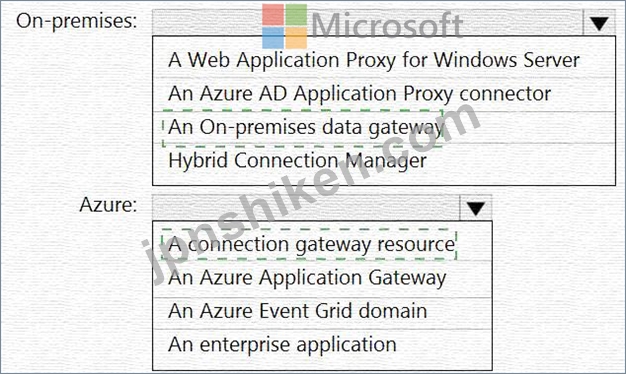626x374 pixels.
Task: Select A Web Application Proxy for Windows Server
Action: [x=374, y=60]
